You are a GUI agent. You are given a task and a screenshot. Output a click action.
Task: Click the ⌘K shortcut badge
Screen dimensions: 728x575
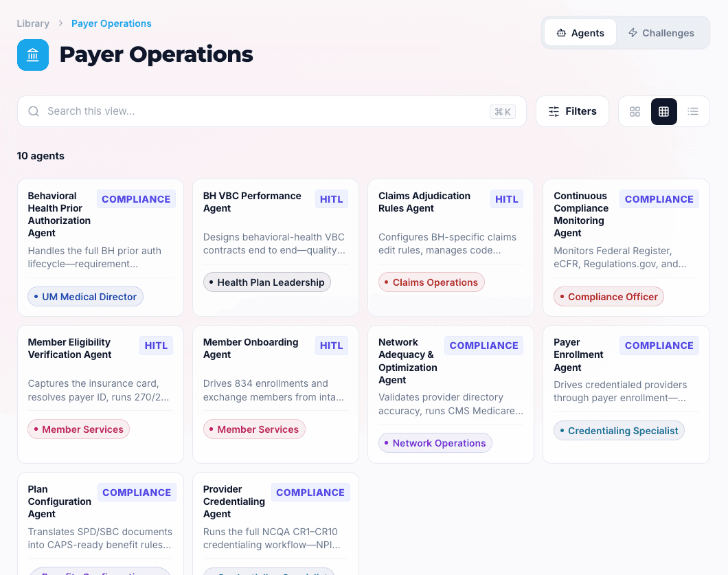point(502,111)
